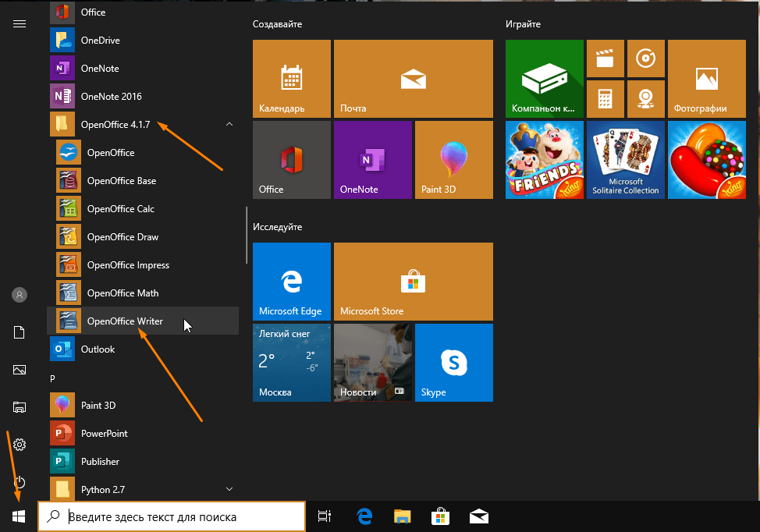Open the Новости news tile

[373, 363]
